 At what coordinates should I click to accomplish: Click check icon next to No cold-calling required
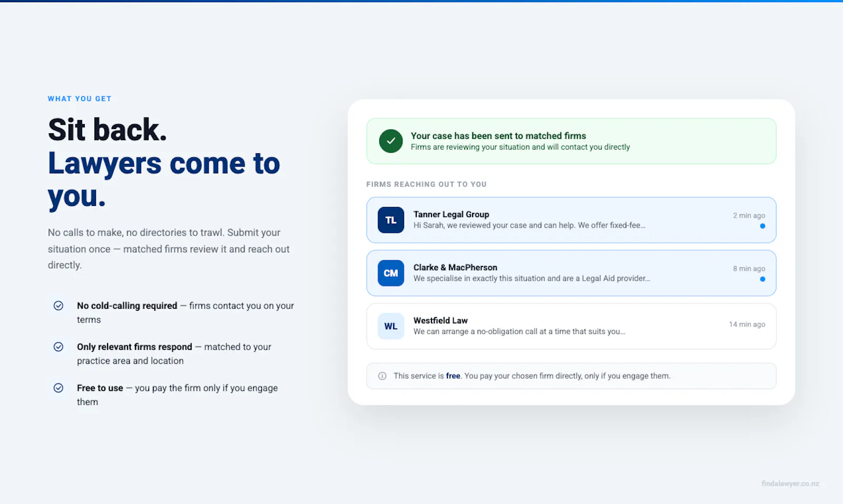point(58,305)
